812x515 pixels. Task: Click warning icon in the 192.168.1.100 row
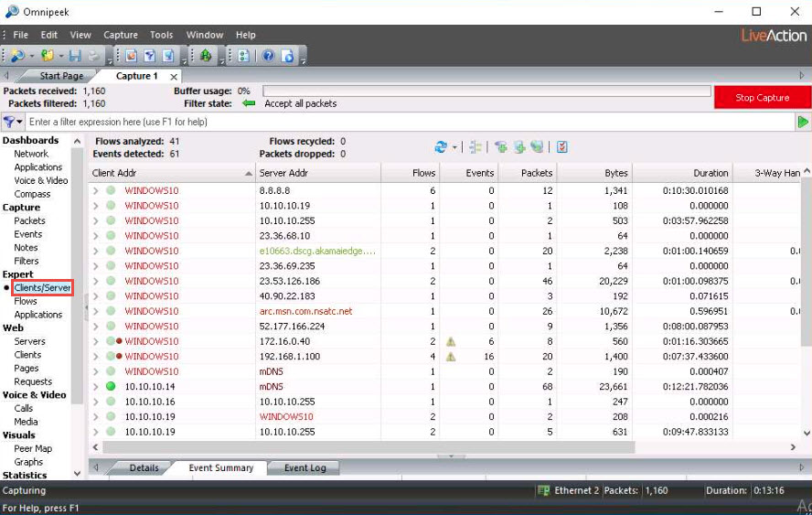pyautogui.click(x=451, y=357)
